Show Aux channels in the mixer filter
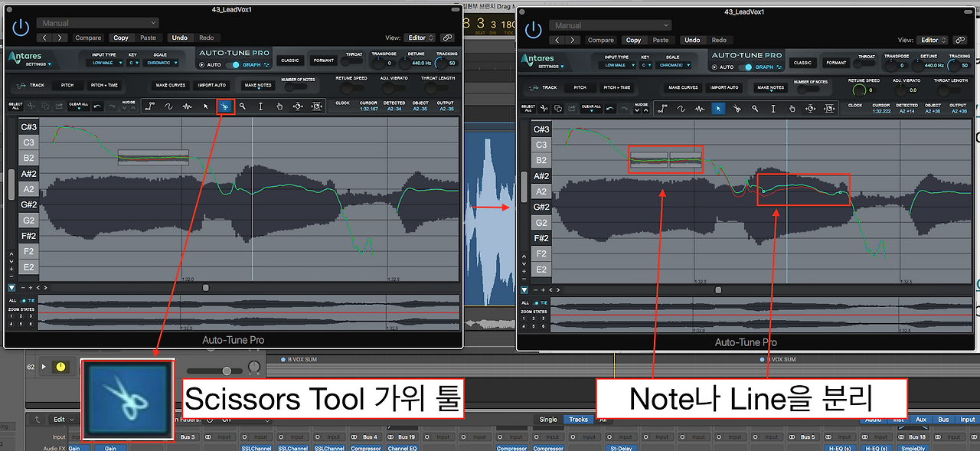Viewport: 980px width, 451px height. click(x=921, y=420)
